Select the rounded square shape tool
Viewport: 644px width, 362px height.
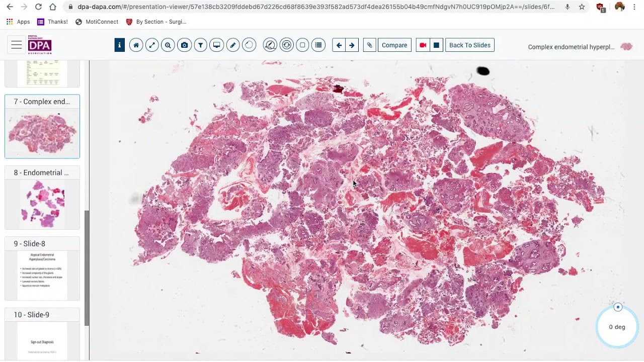302,45
